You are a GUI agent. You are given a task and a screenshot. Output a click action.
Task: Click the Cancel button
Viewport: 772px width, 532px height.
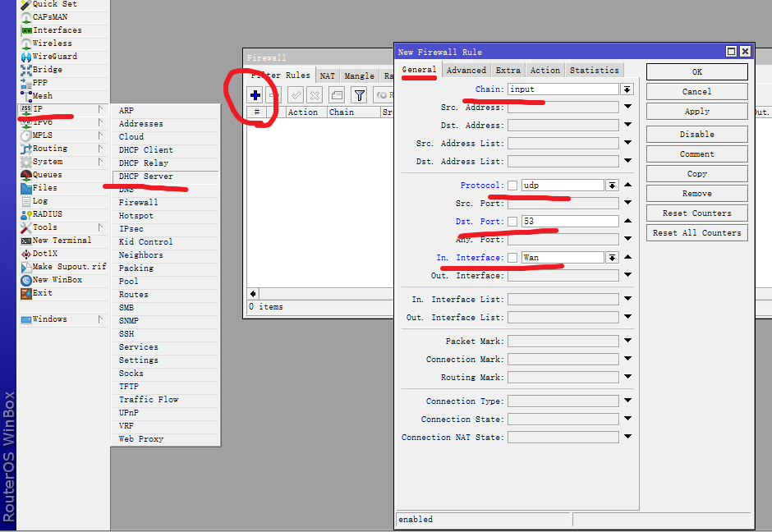[x=696, y=91]
